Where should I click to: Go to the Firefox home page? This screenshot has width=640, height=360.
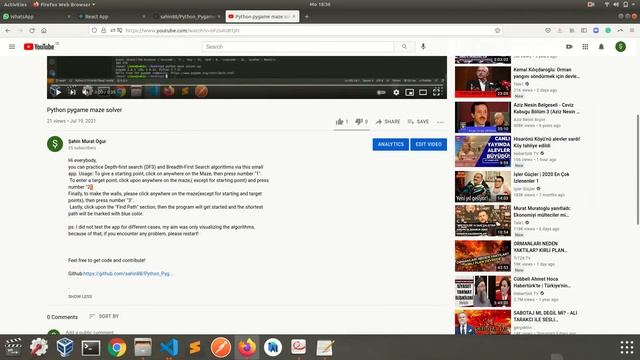[44, 31]
